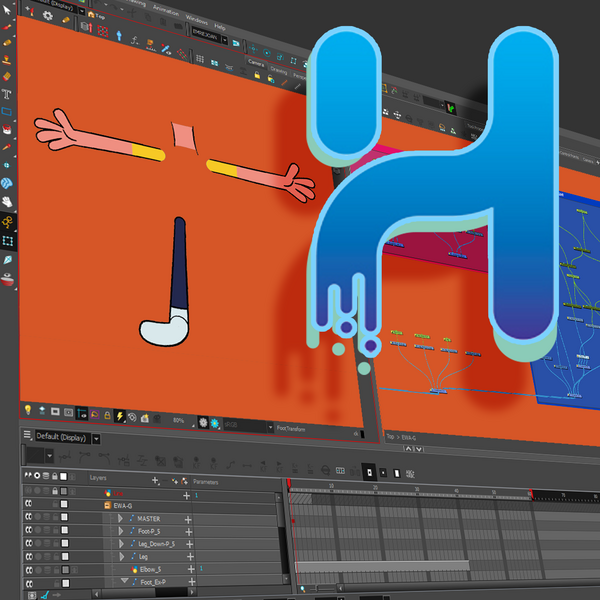Toggle visibility of the EWA-G layer
This screenshot has width=600, height=600.
coord(28,503)
